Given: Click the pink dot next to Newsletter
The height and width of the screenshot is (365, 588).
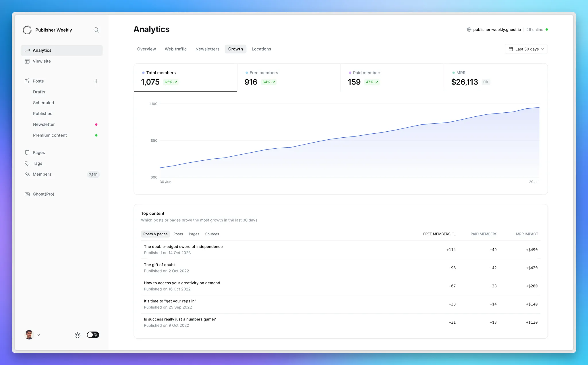Looking at the screenshot, I should [96, 124].
